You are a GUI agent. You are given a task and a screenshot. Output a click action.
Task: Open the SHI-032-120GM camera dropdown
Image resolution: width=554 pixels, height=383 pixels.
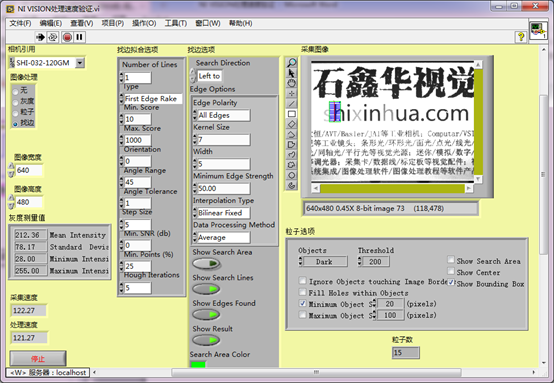80,63
